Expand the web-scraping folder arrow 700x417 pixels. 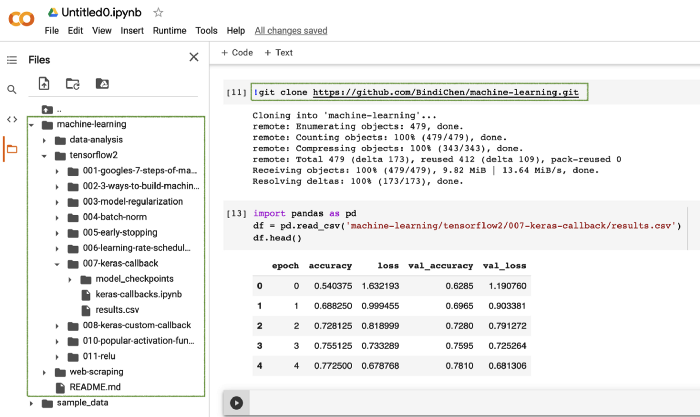[x=44, y=372]
